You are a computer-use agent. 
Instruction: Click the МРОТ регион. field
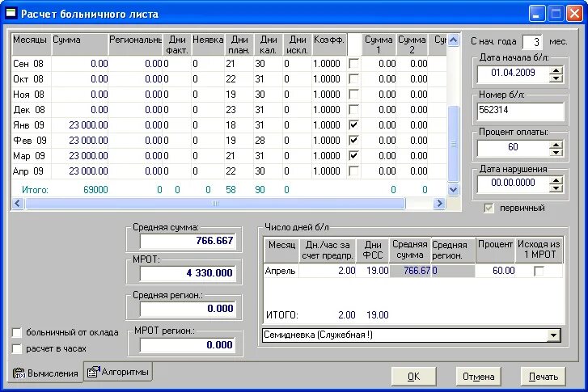coord(188,345)
